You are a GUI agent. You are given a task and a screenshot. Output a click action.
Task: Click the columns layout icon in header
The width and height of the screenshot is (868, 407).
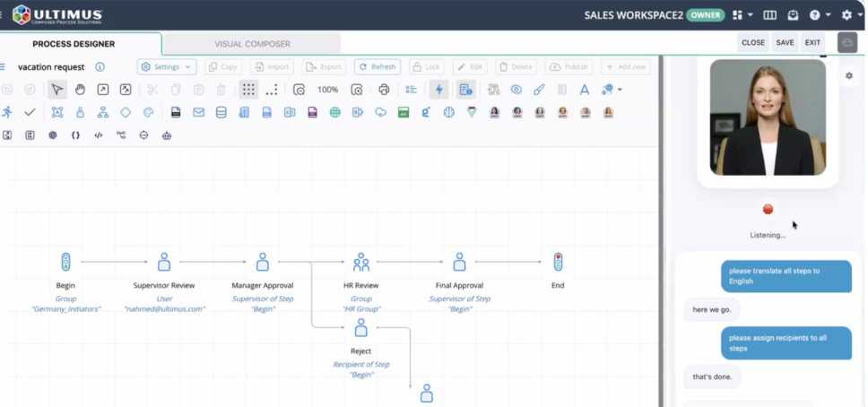point(770,15)
